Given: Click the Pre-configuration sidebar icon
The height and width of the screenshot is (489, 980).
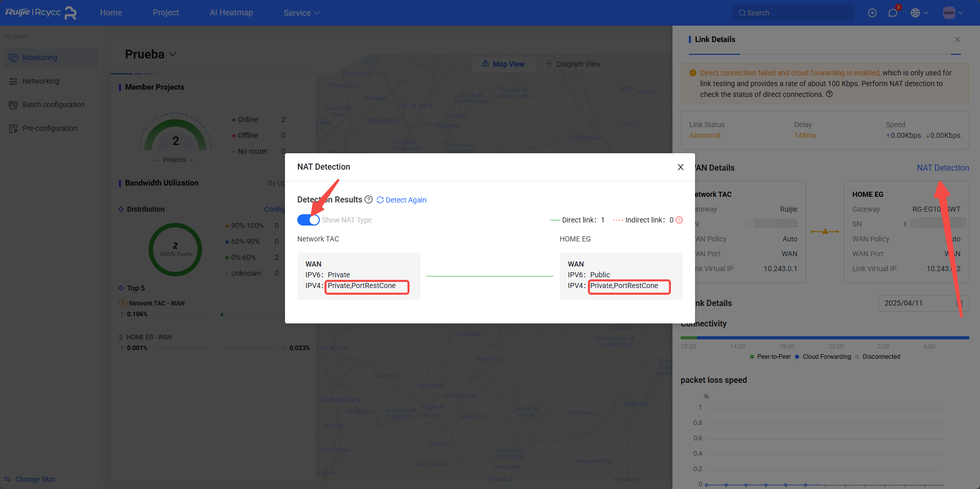Looking at the screenshot, I should click(x=13, y=129).
